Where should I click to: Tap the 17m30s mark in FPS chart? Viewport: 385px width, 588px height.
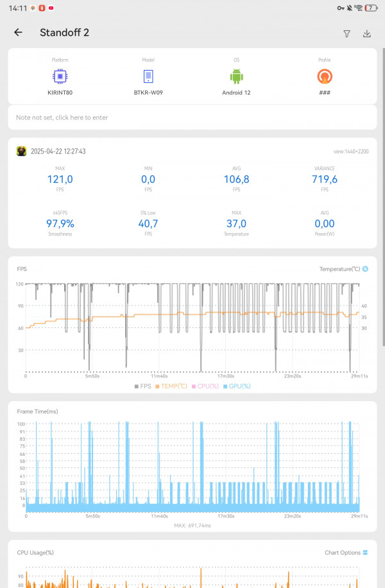point(226,376)
